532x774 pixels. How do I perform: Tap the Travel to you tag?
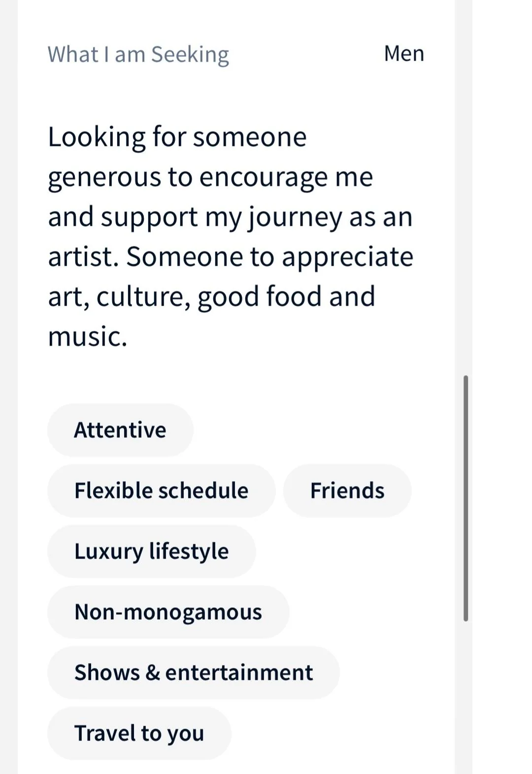pos(139,733)
